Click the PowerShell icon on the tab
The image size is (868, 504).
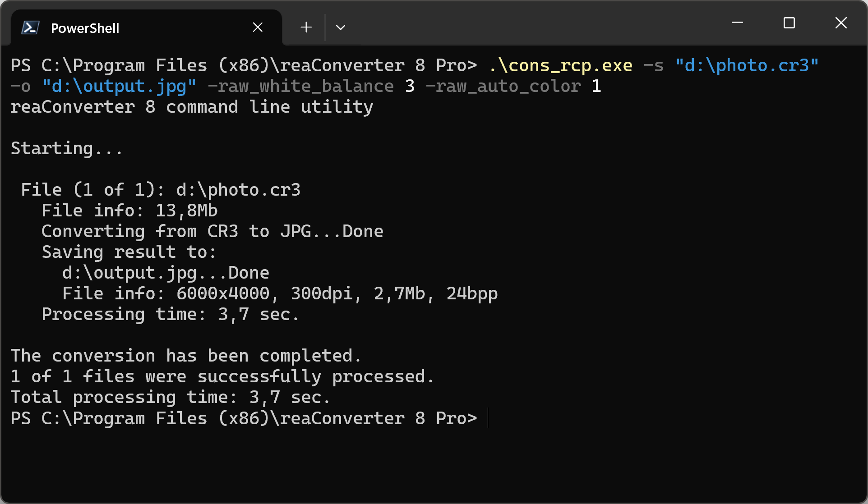point(30,28)
